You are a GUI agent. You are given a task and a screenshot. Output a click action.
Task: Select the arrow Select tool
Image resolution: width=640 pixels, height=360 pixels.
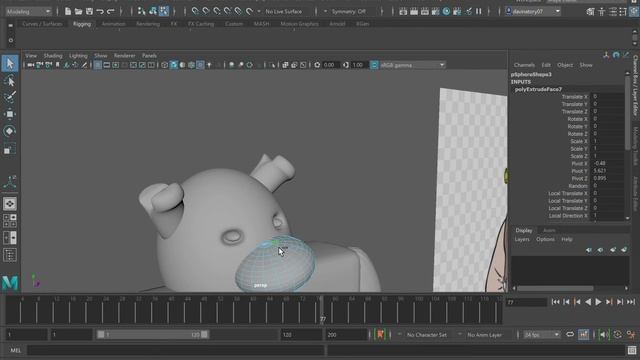[x=10, y=64]
